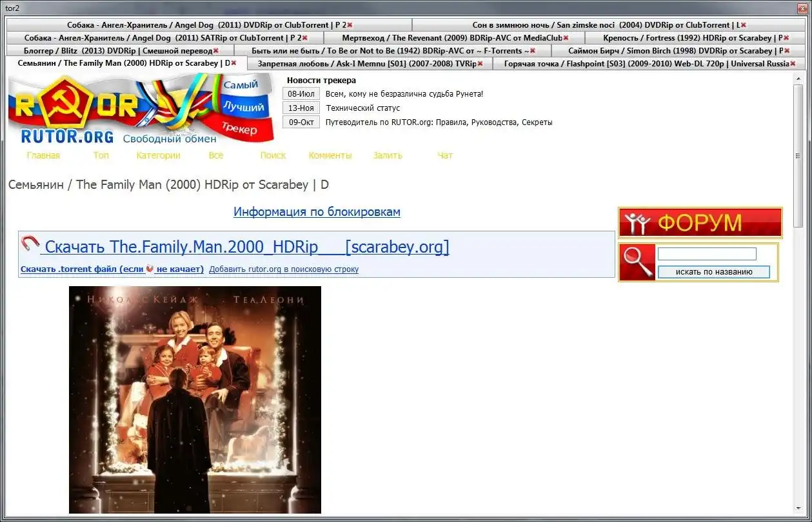This screenshot has width=812, height=522.
Task: Focus the search text field
Action: point(707,254)
